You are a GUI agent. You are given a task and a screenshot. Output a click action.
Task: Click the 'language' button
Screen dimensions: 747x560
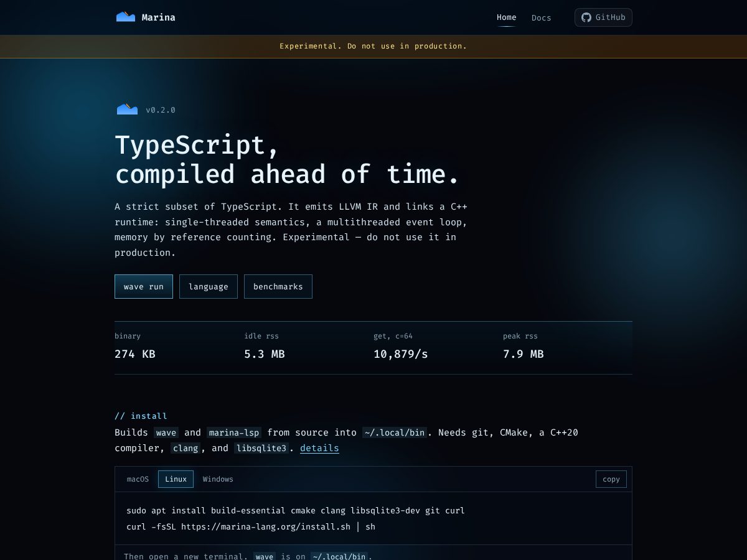pos(209,287)
